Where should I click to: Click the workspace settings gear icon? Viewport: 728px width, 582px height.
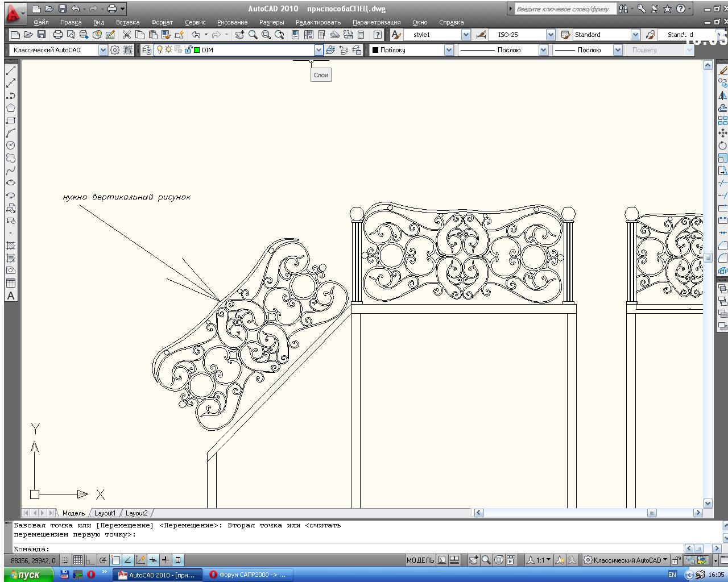click(x=115, y=50)
